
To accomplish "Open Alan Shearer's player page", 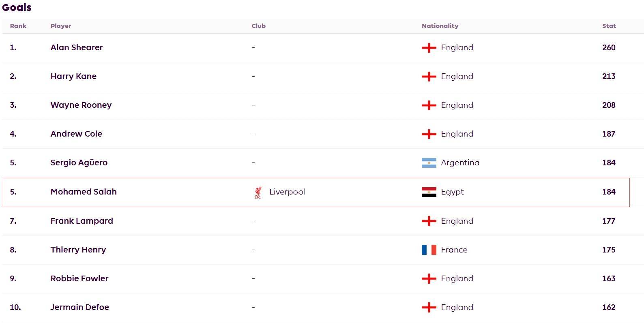I will click(x=77, y=47).
